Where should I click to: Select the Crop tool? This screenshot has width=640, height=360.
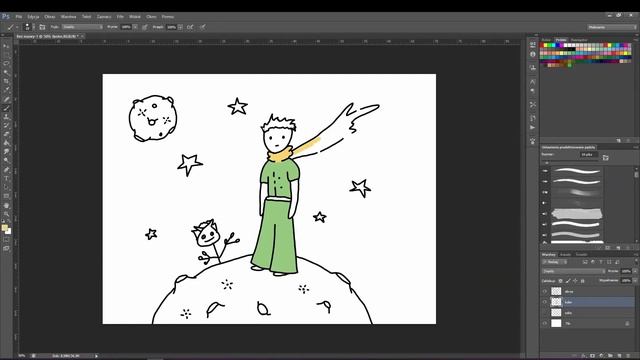tap(6, 81)
